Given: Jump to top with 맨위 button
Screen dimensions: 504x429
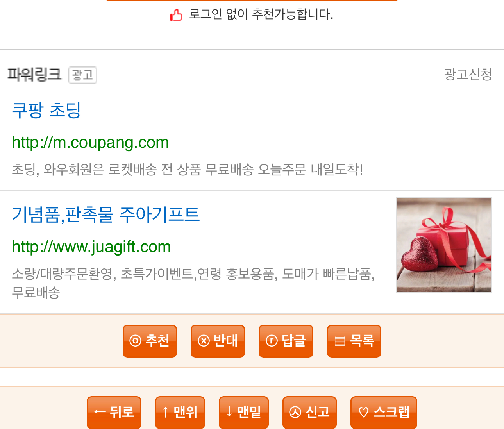Looking at the screenshot, I should [x=180, y=412].
